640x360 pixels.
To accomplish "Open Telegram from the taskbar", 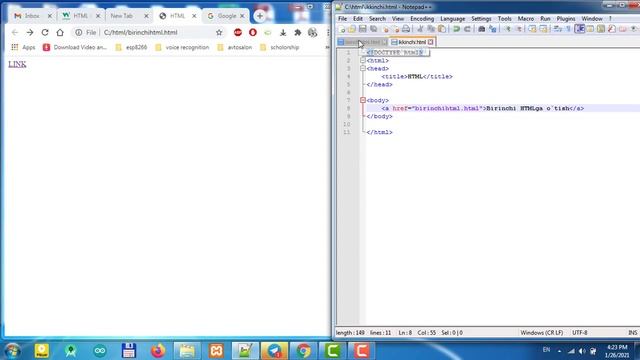I will click(x=274, y=350).
